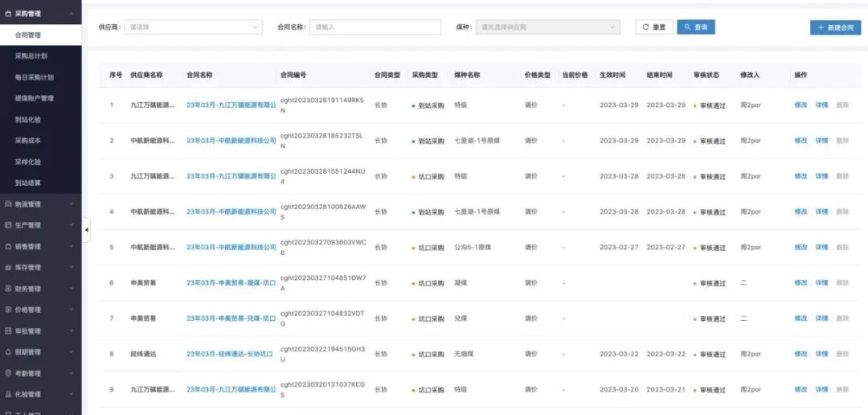Click the 生效时间 column header
Screen dimensions: 868x415
click(612, 75)
